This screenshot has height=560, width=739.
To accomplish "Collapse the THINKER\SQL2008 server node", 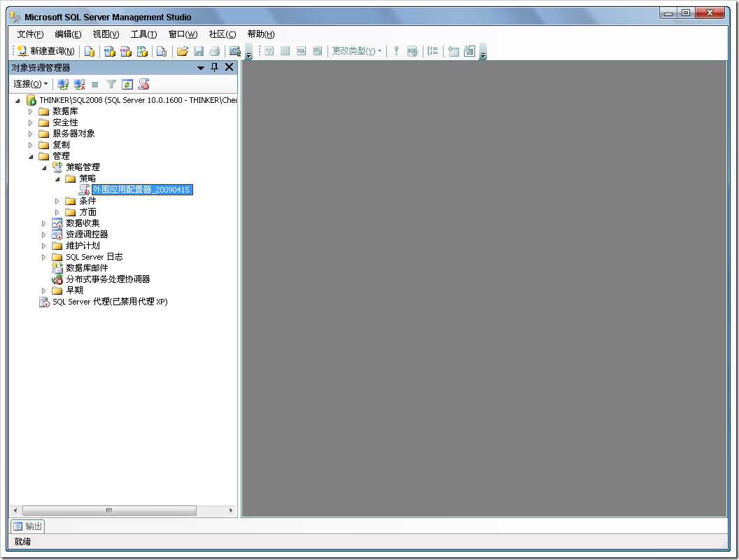I will 17,100.
